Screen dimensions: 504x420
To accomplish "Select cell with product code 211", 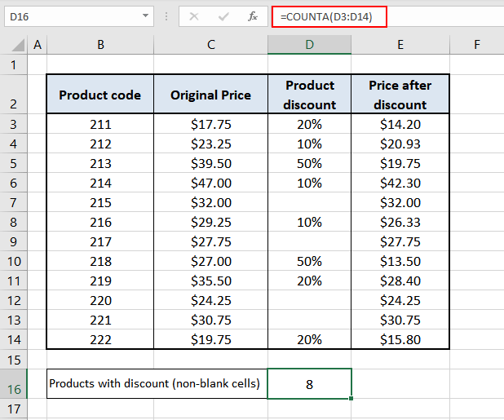I will point(100,124).
